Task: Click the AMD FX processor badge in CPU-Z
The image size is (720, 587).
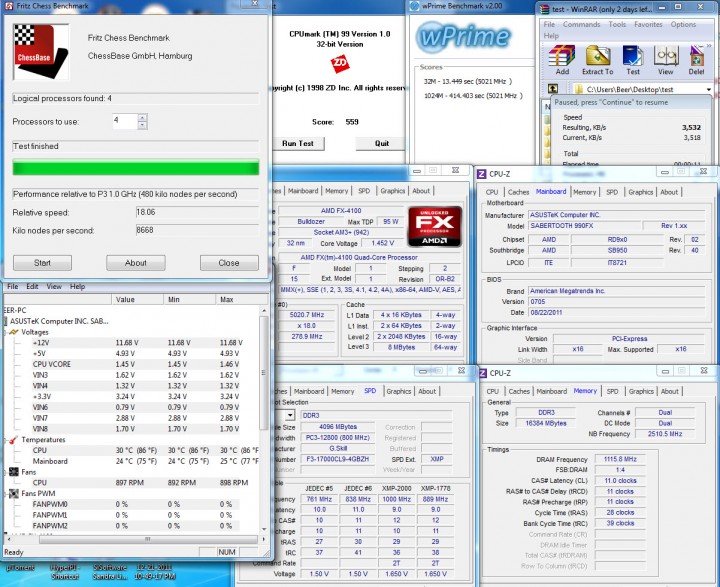Action: pyautogui.click(x=434, y=226)
